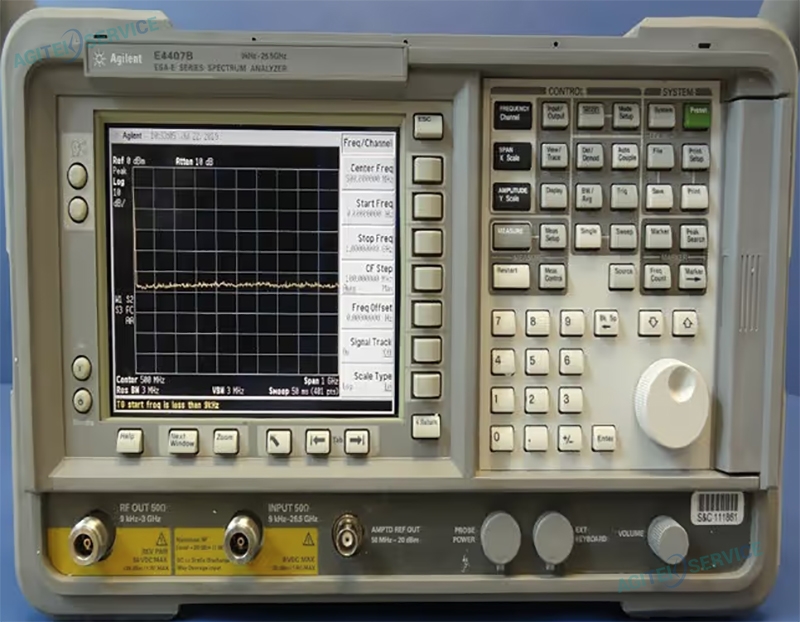The width and height of the screenshot is (800, 622).
Task: Push the round On power button marked I
Action: [x=82, y=368]
